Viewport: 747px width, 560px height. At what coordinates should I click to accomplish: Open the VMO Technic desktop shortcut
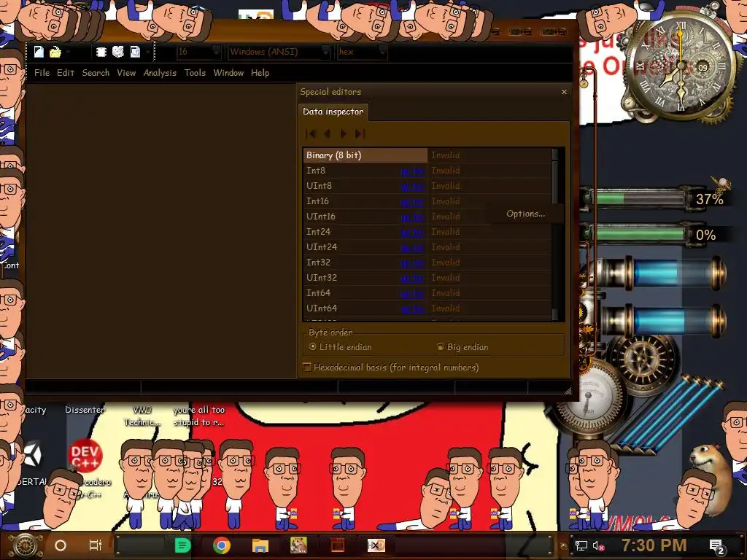pyautogui.click(x=142, y=416)
